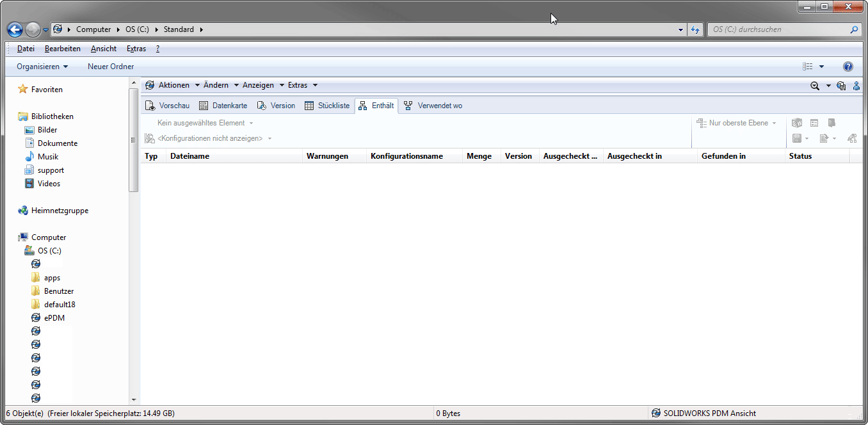Click the PDM search magnifier icon
This screenshot has height=425, width=868.
tap(815, 86)
